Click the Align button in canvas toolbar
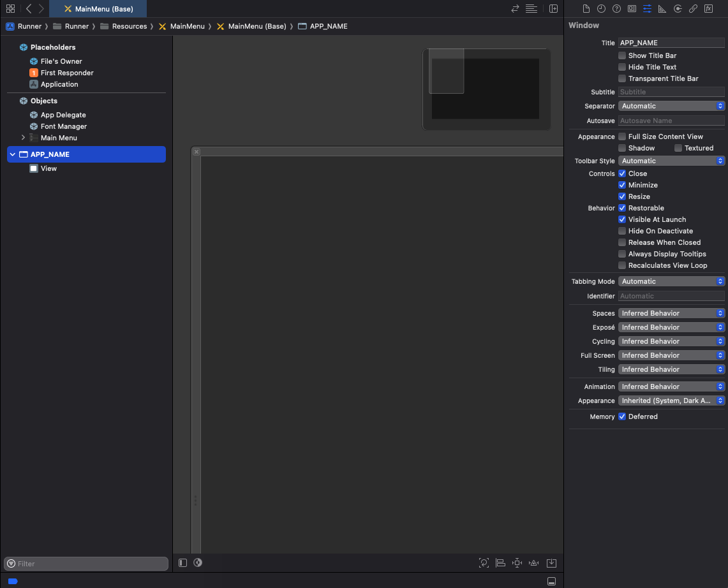Image resolution: width=728 pixels, height=588 pixels. click(501, 563)
